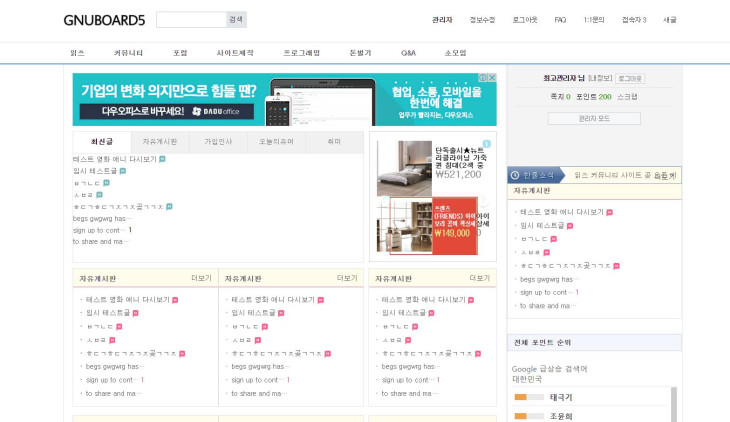Click the 로그아웃 button in the profile box
This screenshot has height=422, width=730.
[x=630, y=78]
